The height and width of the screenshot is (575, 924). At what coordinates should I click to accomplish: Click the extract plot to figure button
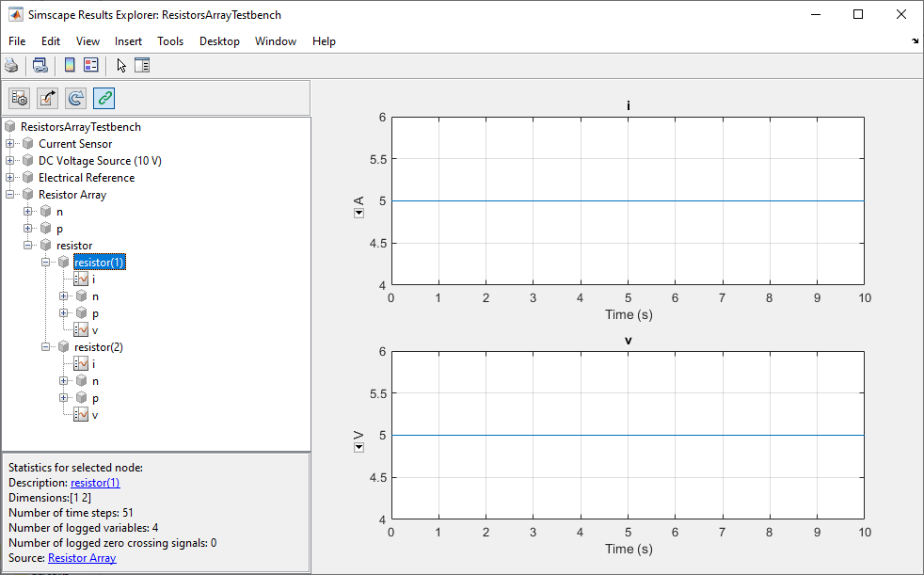coord(48,98)
